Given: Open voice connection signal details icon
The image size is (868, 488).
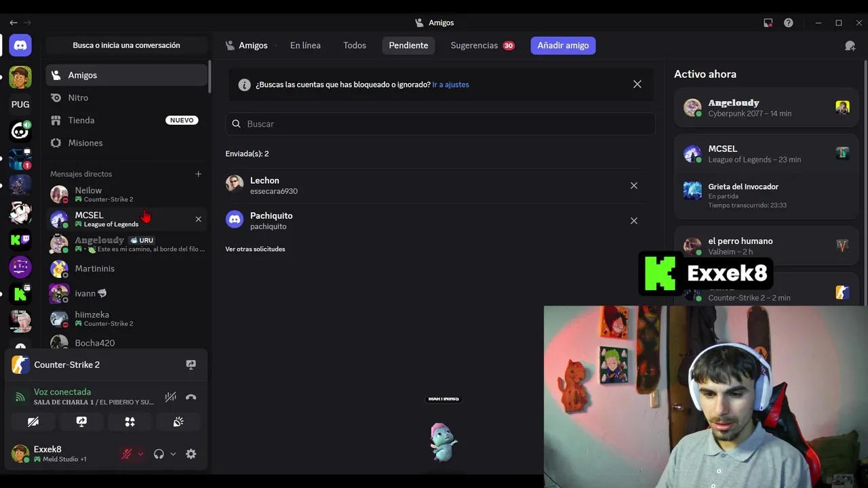Looking at the screenshot, I should pyautogui.click(x=20, y=397).
